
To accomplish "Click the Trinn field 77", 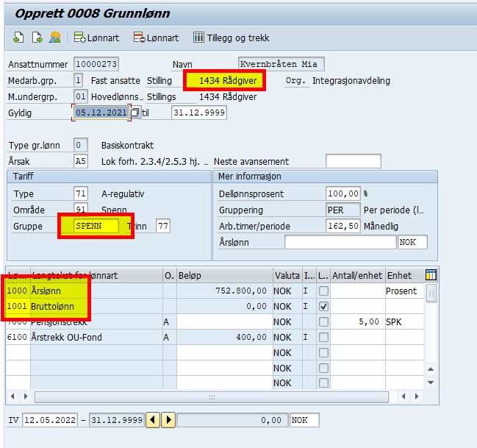I will [163, 226].
